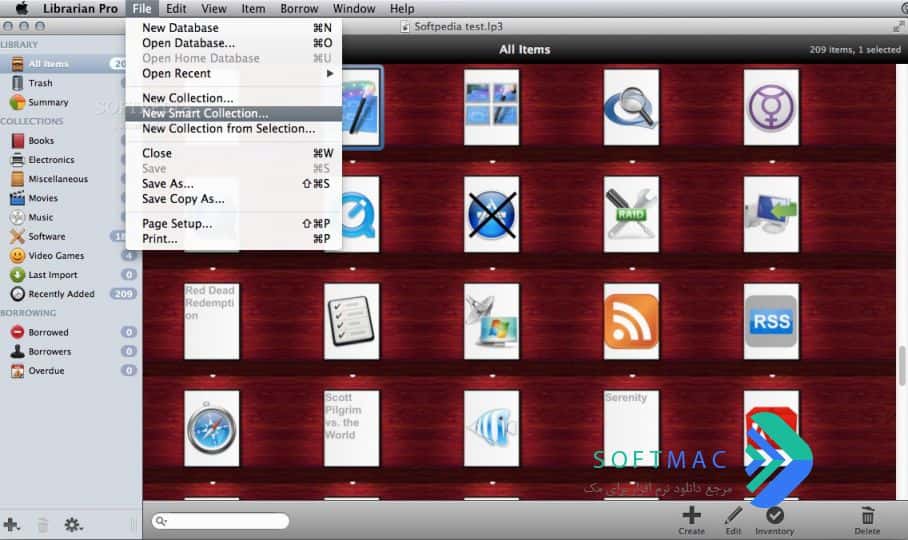Viewport: 908px width, 540px height.
Task: Open the Window menu
Action: [x=354, y=9]
